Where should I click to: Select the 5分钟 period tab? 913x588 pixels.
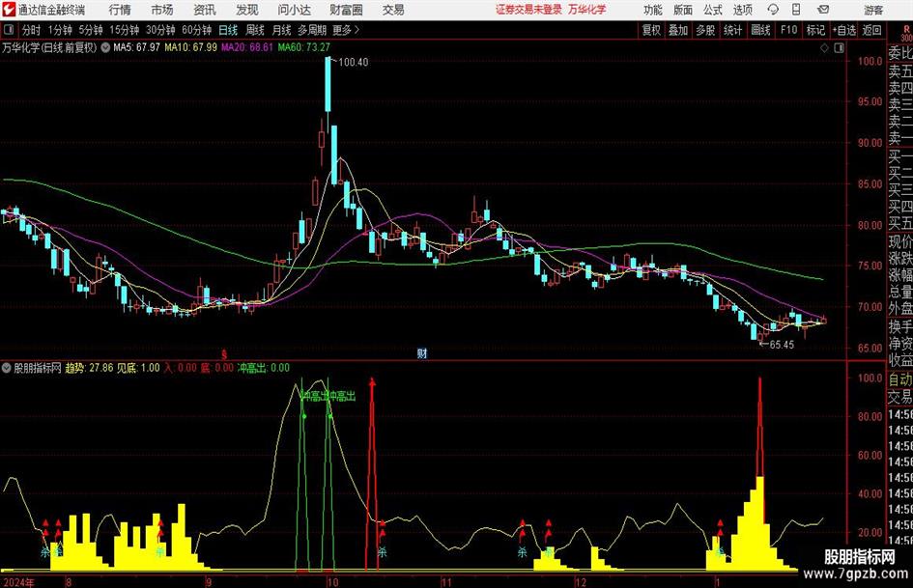(x=91, y=30)
